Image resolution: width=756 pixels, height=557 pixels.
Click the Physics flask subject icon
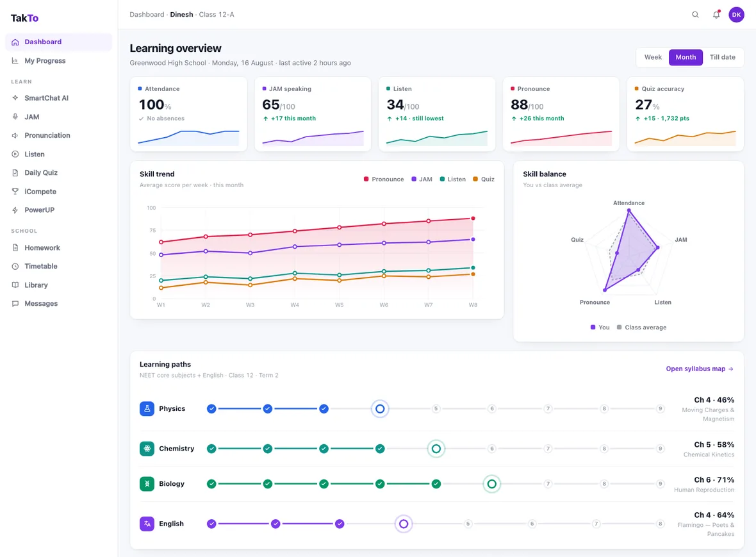tap(147, 408)
